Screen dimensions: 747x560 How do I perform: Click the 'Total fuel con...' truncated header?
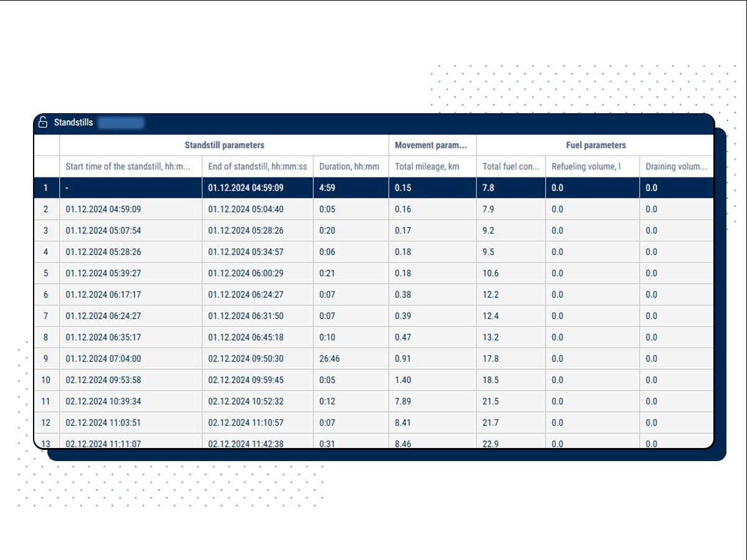point(511,166)
